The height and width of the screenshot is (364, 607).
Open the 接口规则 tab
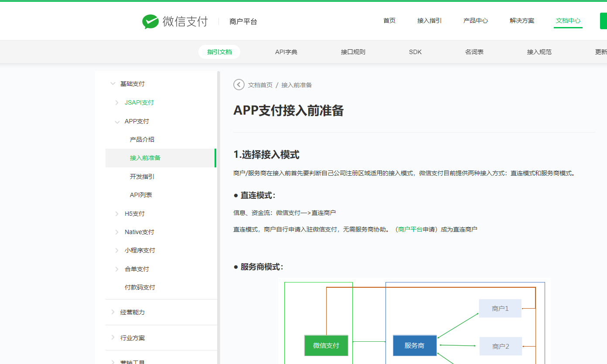[x=353, y=52]
